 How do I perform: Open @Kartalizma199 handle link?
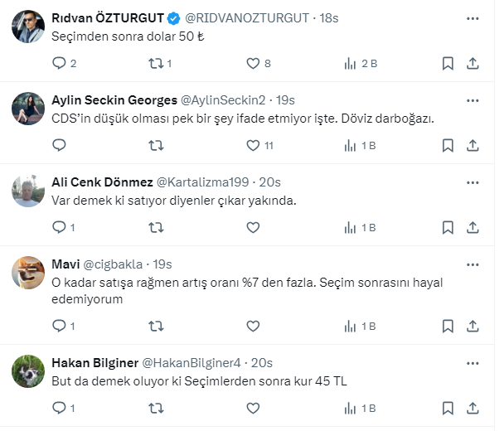(204, 182)
